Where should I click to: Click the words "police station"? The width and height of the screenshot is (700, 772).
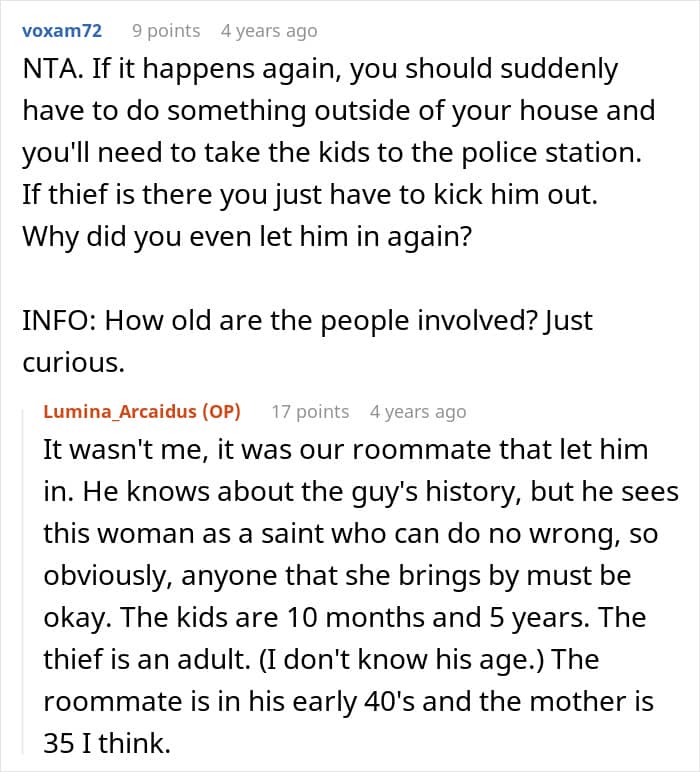pyautogui.click(x=551, y=152)
